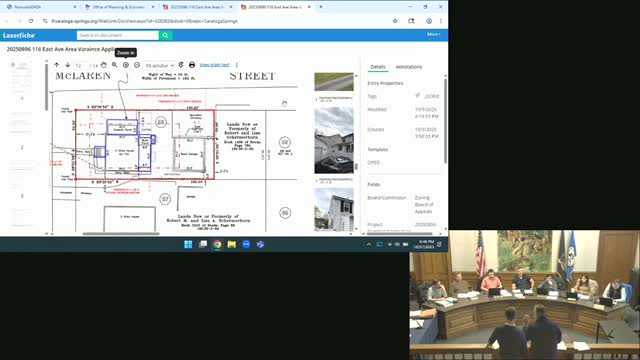Open Microsoft Teams from taskbar

click(260, 244)
